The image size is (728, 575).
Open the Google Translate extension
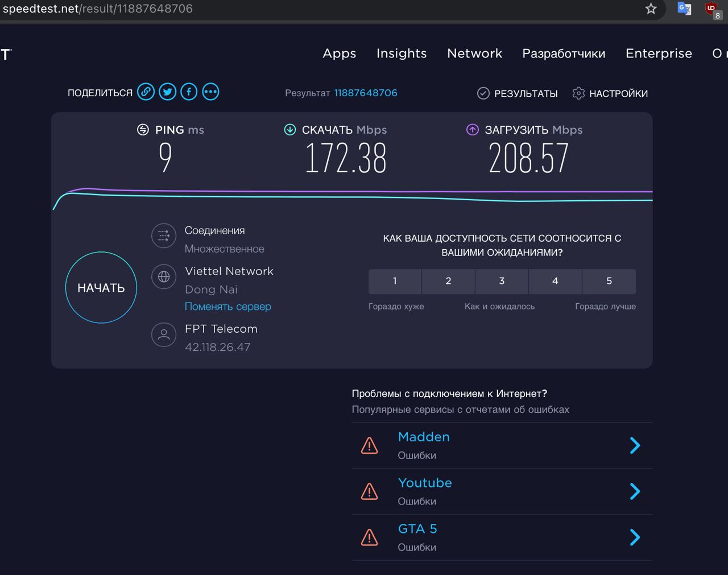(684, 9)
